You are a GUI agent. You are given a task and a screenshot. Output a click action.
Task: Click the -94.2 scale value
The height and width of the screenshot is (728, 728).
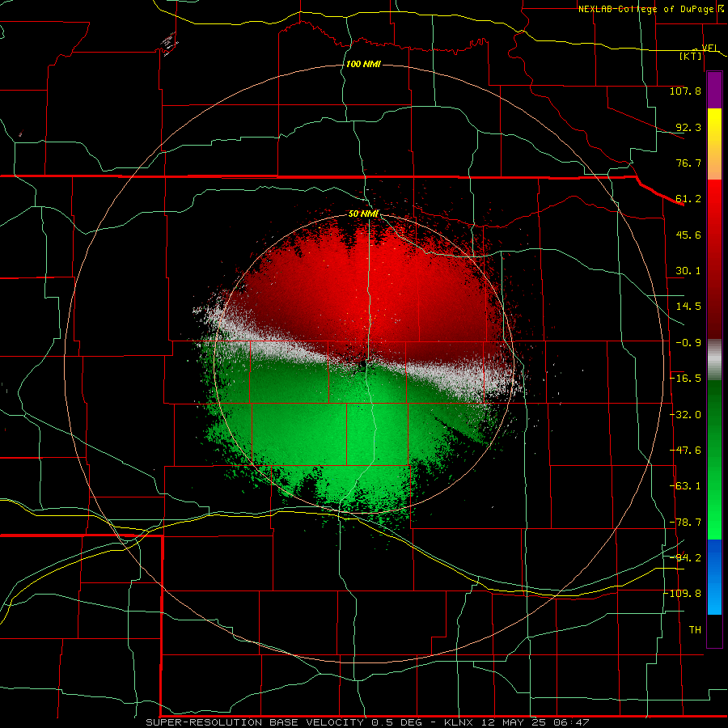click(x=685, y=557)
